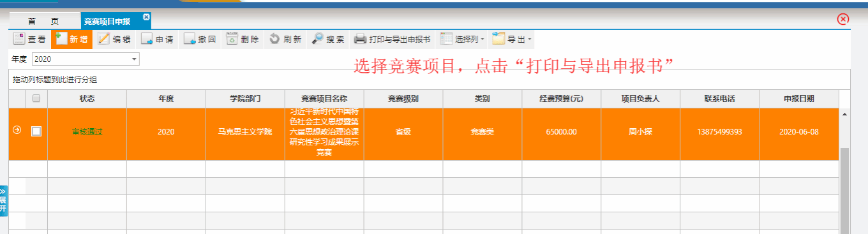
Task: Expand the side panel with 展开 handle
Action: click(x=3, y=201)
